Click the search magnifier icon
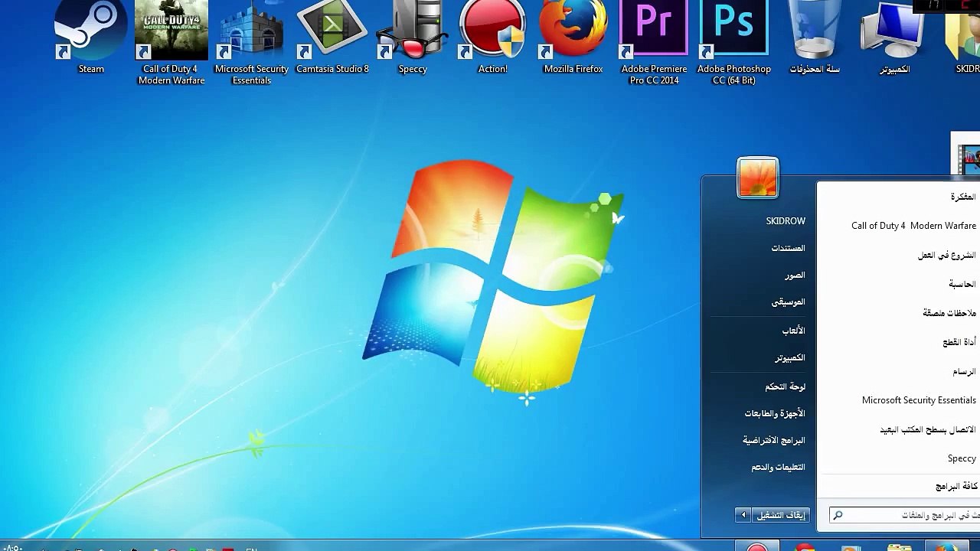Screen dimensions: 980x551 pos(838,516)
